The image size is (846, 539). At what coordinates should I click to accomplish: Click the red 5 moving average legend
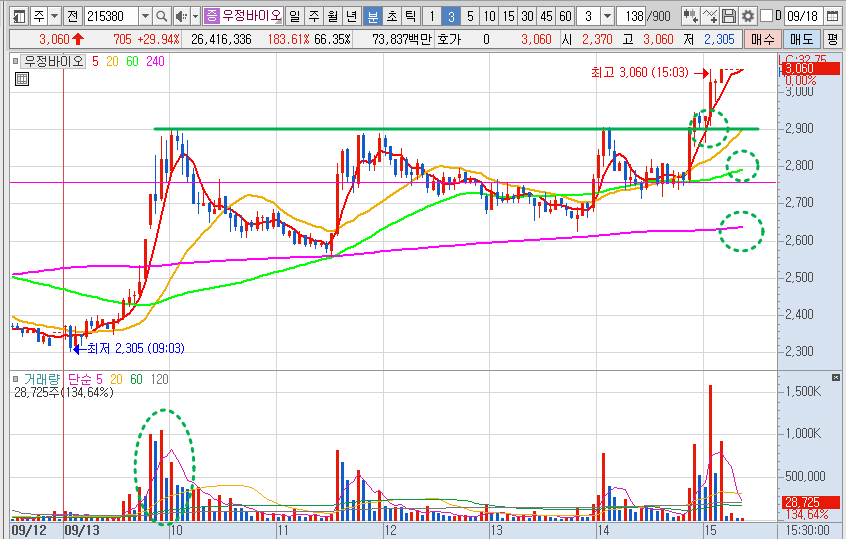coord(95,62)
